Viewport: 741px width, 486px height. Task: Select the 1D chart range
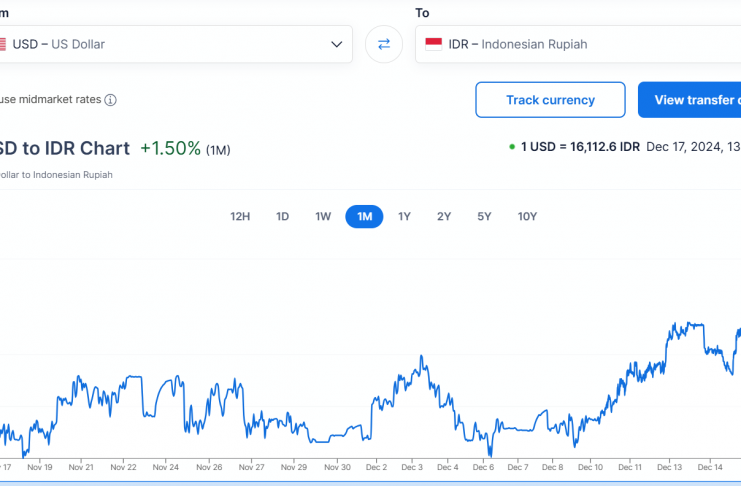click(282, 217)
